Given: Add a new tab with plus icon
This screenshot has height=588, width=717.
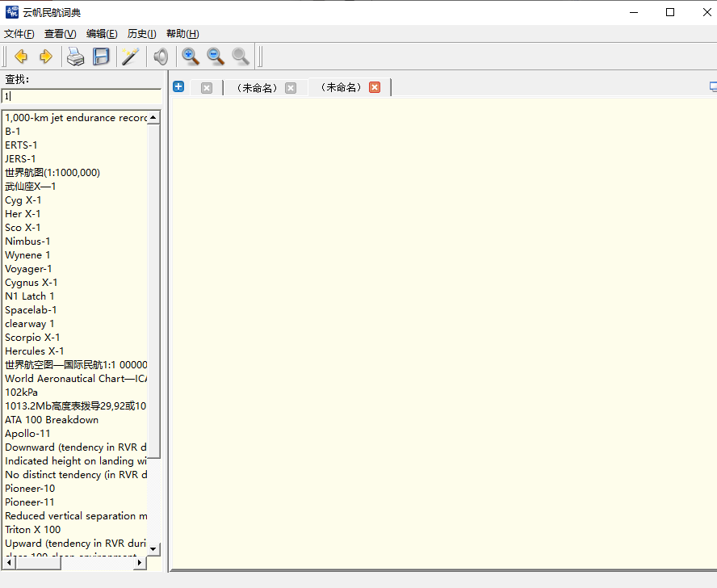Looking at the screenshot, I should tap(178, 87).
